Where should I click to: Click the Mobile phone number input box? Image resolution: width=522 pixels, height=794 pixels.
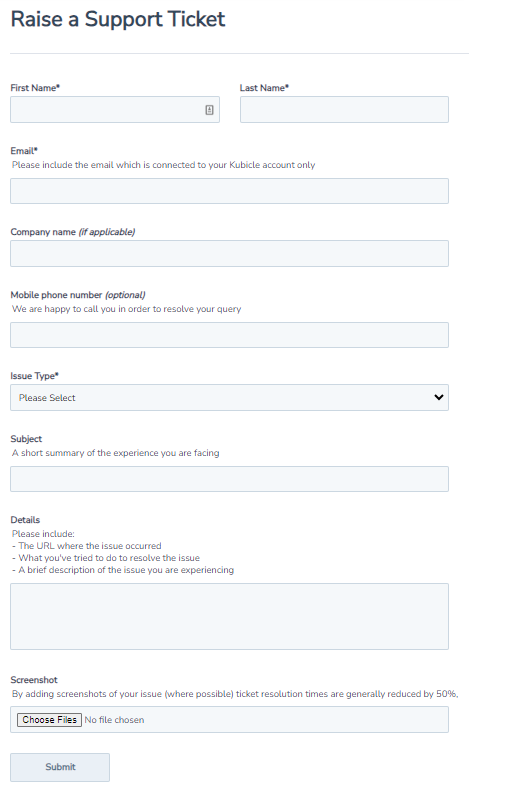pos(229,335)
